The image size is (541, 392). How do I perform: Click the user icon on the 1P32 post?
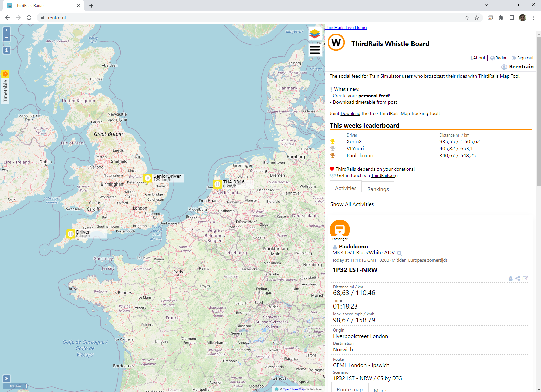tap(511, 278)
